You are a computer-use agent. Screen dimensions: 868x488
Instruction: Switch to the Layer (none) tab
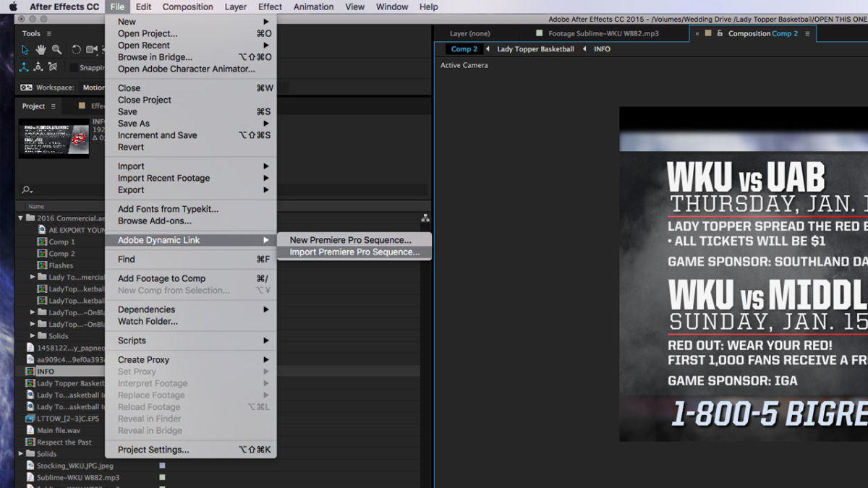tap(469, 34)
